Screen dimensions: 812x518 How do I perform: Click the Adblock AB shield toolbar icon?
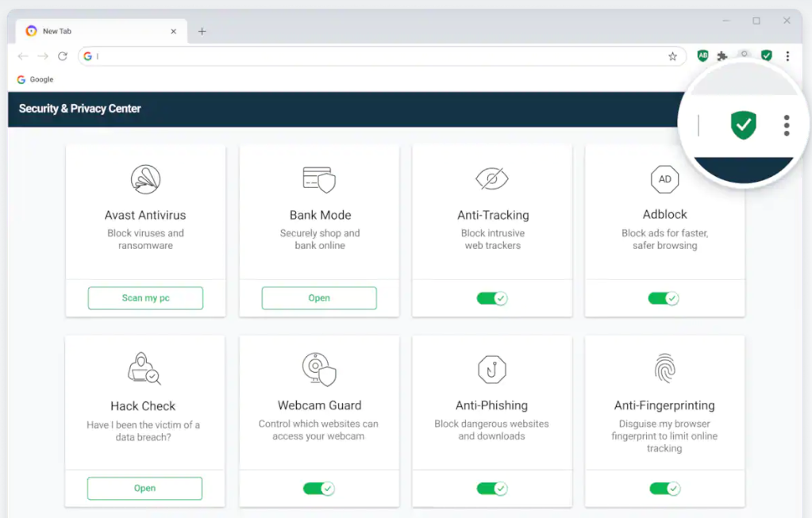click(702, 56)
